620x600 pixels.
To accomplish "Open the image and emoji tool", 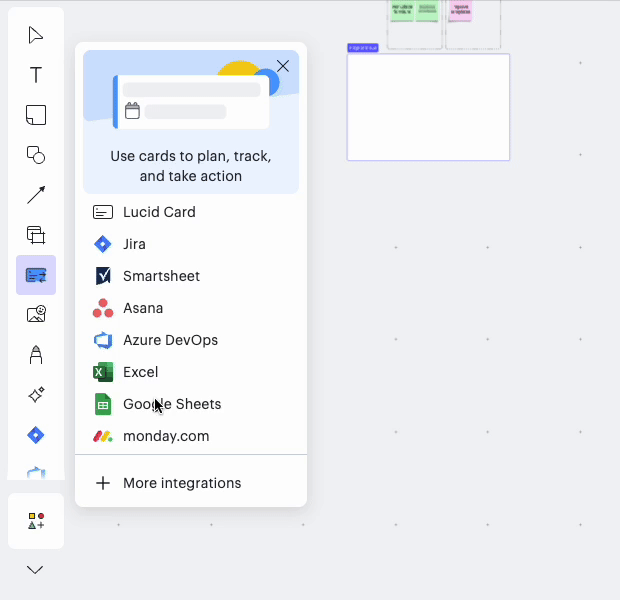I will coord(36,314).
